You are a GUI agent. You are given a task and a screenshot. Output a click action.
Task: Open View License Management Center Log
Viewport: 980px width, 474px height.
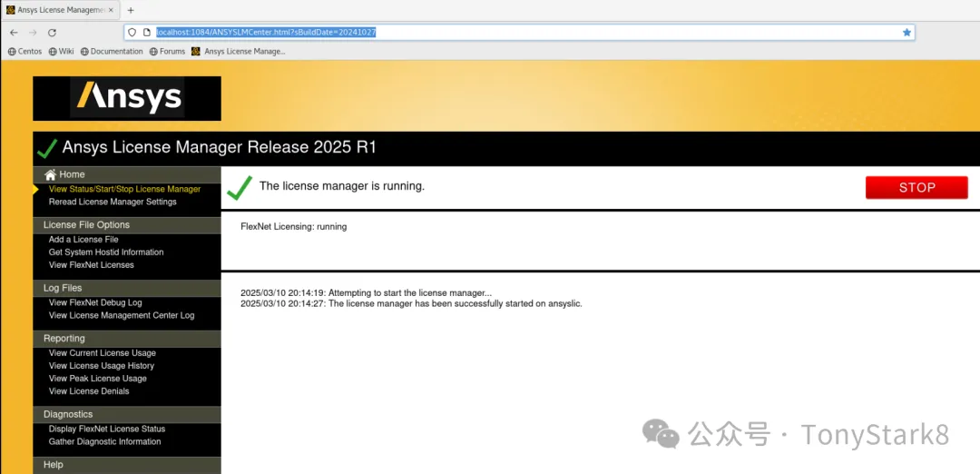tap(122, 315)
